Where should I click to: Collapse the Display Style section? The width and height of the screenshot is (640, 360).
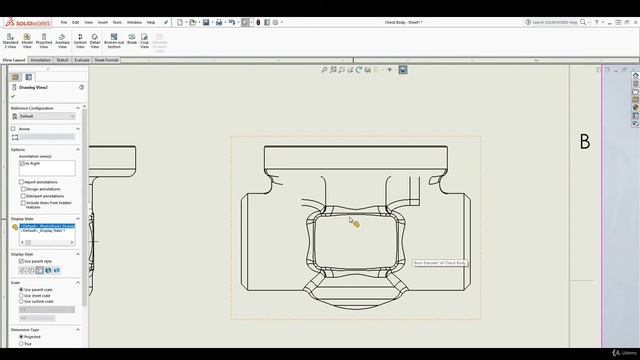[78, 254]
